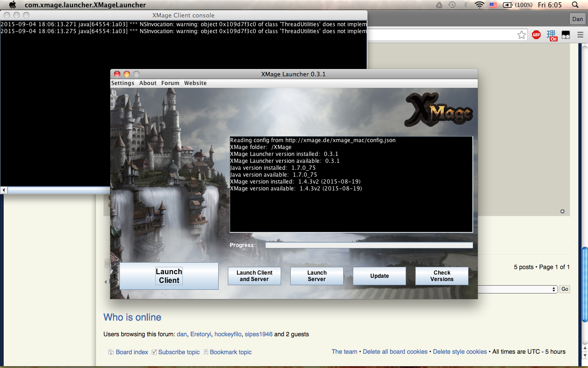Image resolution: width=588 pixels, height=368 pixels.
Task: Open the com.xmage.launcher.XMageLauncher app menu
Action: (x=85, y=5)
